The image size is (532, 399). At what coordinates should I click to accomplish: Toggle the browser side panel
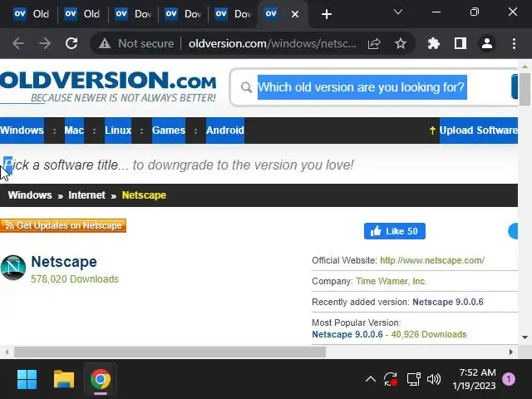(460, 43)
